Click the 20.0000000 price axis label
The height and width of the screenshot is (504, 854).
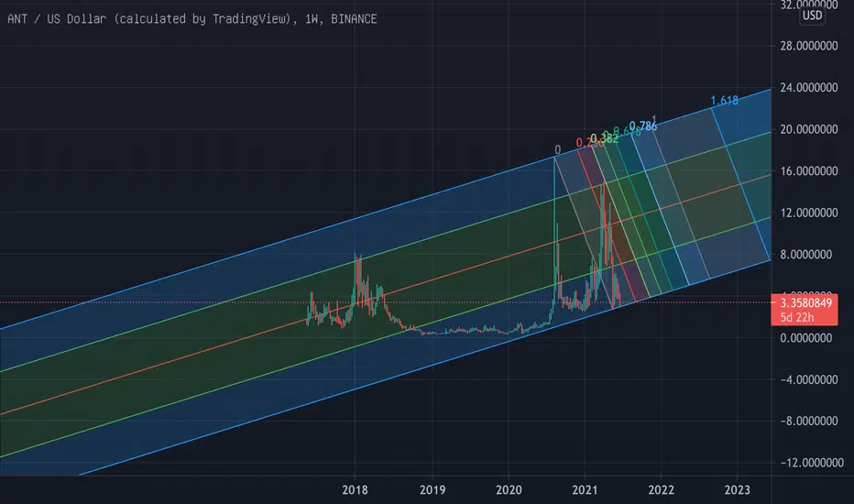(x=809, y=129)
